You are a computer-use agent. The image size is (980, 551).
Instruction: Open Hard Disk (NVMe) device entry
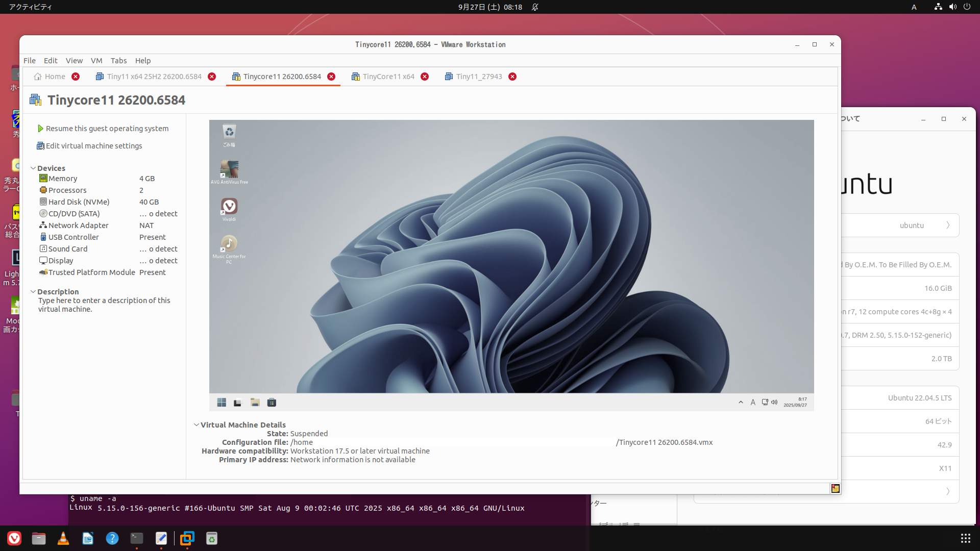pyautogui.click(x=79, y=202)
